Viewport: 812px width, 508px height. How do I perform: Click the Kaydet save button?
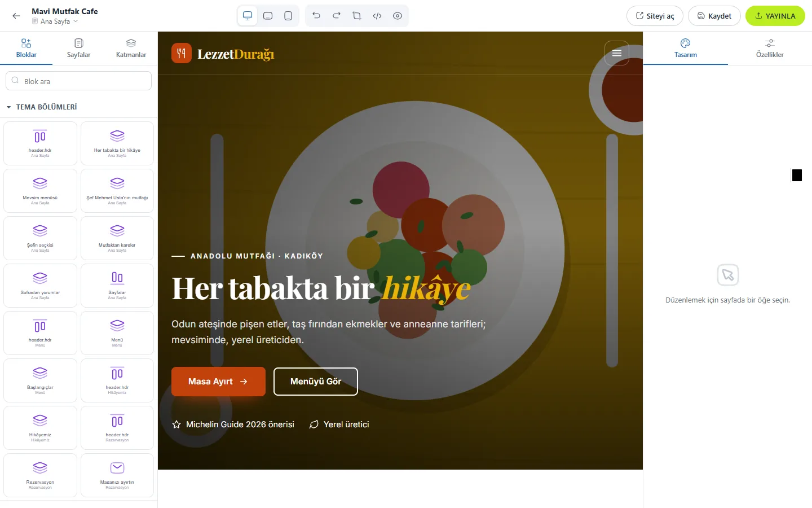point(714,16)
